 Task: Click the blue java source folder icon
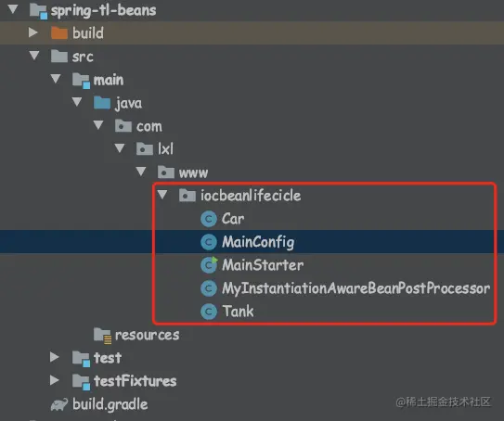click(x=102, y=103)
